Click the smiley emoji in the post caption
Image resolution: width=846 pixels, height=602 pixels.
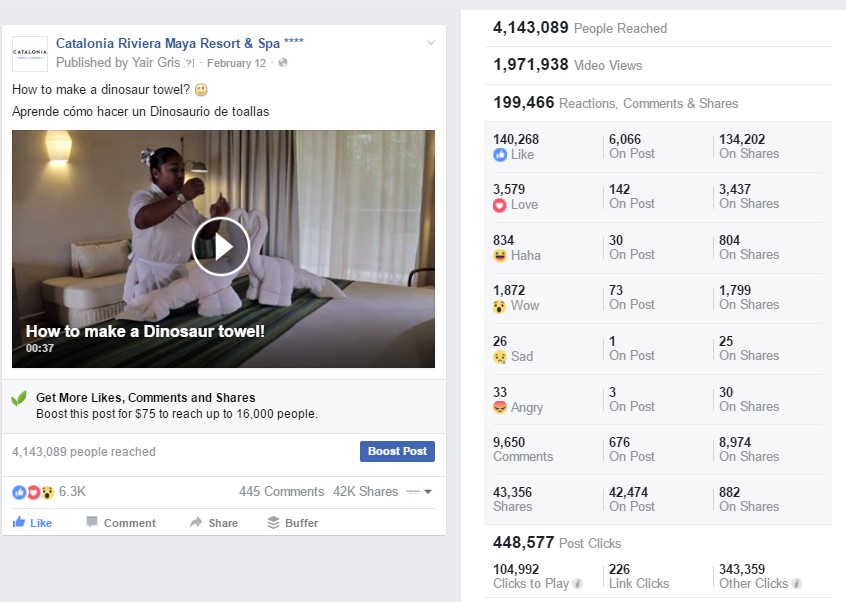[201, 90]
